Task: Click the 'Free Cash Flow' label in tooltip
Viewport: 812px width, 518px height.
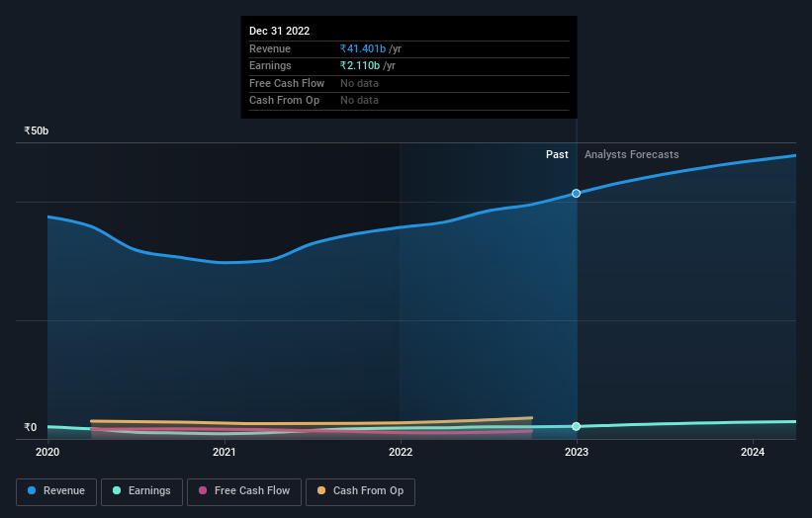Action: click(287, 83)
